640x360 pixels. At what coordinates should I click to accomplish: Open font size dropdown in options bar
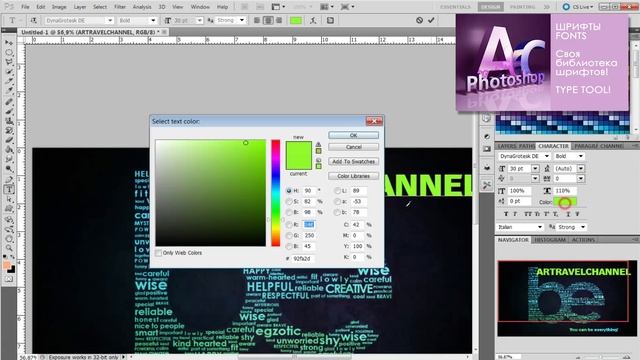pyautogui.click(x=200, y=20)
